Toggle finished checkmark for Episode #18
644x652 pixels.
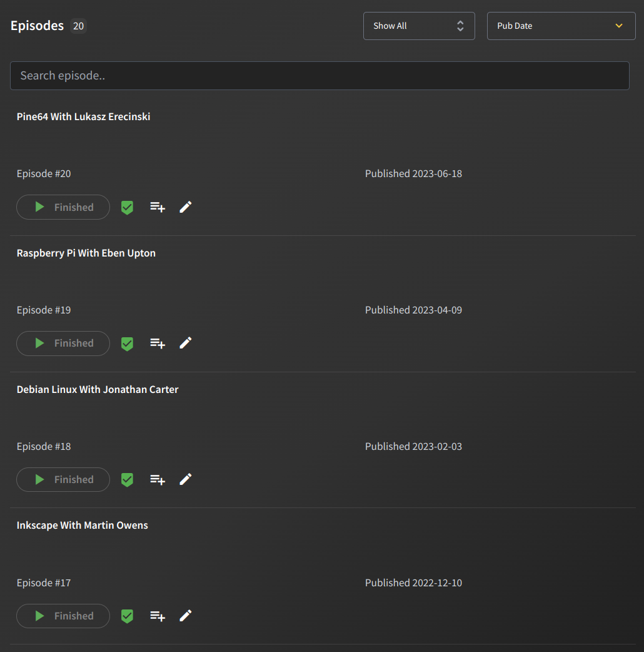[127, 480]
